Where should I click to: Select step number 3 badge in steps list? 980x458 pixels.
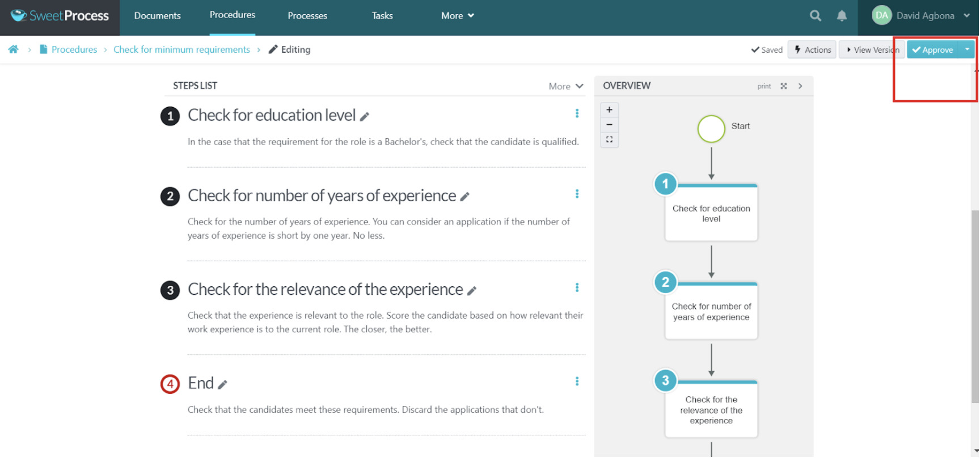click(170, 290)
